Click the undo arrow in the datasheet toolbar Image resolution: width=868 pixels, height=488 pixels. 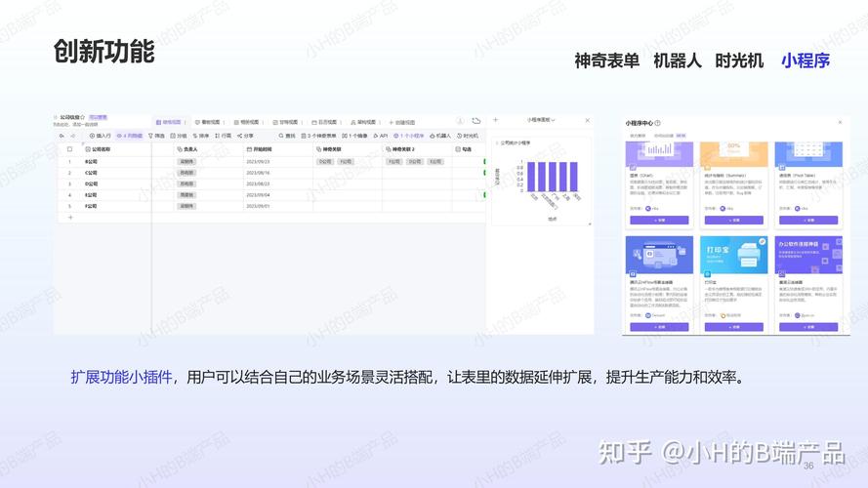62,136
